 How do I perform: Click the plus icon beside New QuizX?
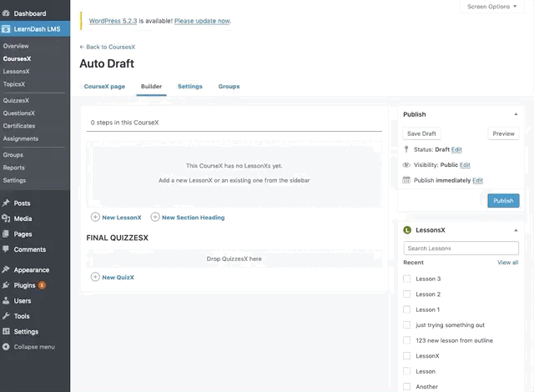(x=95, y=277)
